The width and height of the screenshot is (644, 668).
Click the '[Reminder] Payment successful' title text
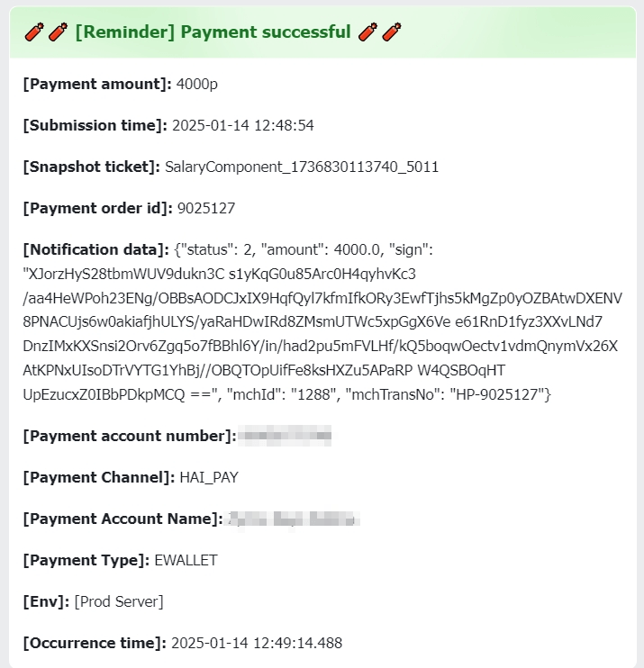click(213, 33)
